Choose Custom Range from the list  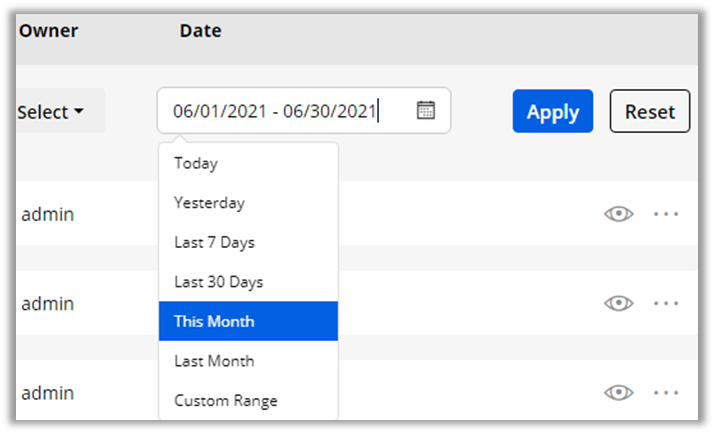point(226,401)
